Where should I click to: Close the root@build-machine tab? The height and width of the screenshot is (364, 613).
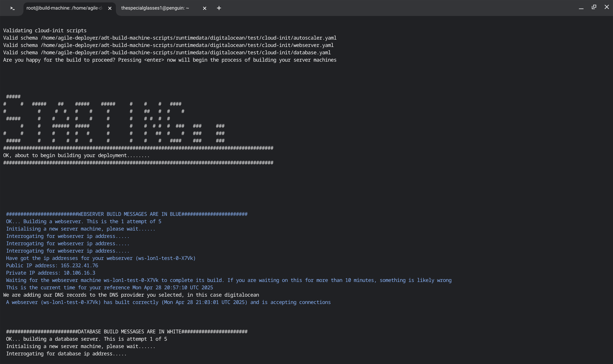tap(110, 8)
